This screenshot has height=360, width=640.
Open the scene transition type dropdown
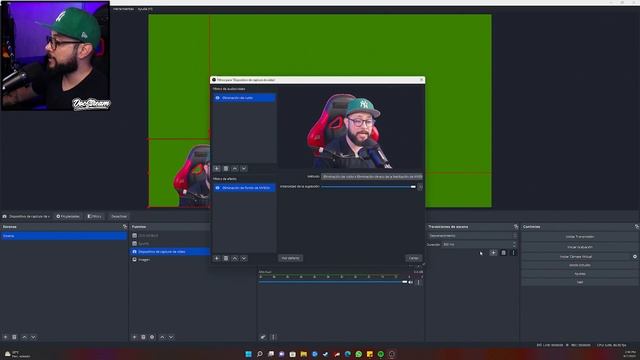coord(473,236)
